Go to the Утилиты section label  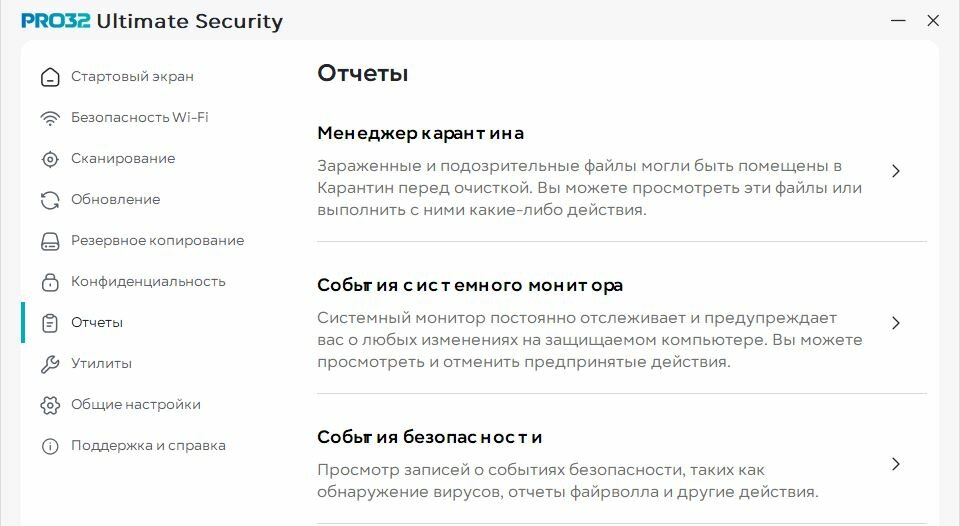(102, 363)
